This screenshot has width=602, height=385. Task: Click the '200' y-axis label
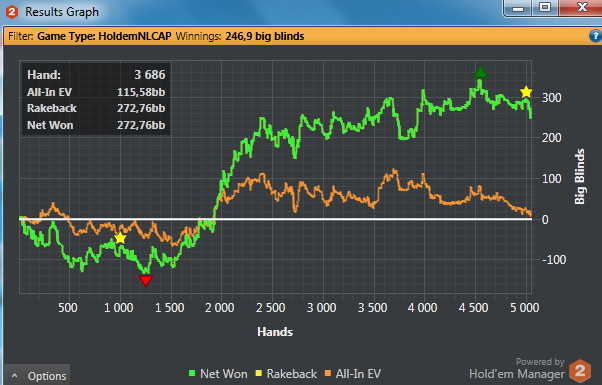tap(551, 137)
